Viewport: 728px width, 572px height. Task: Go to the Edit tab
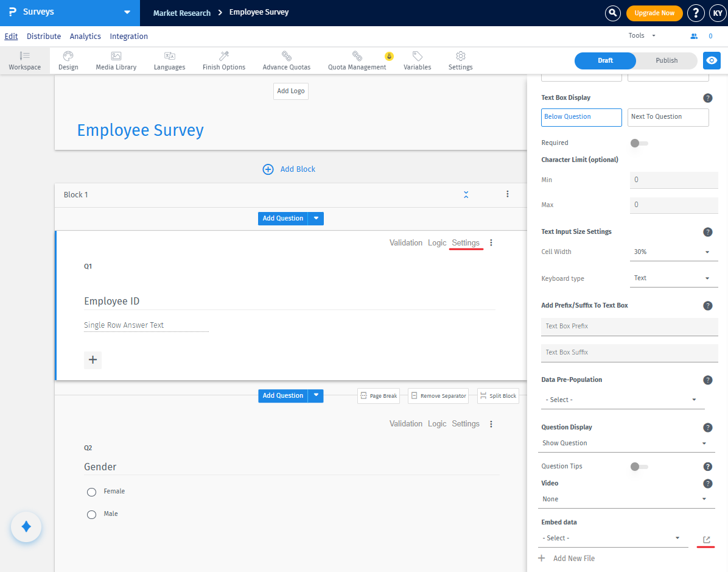point(11,36)
